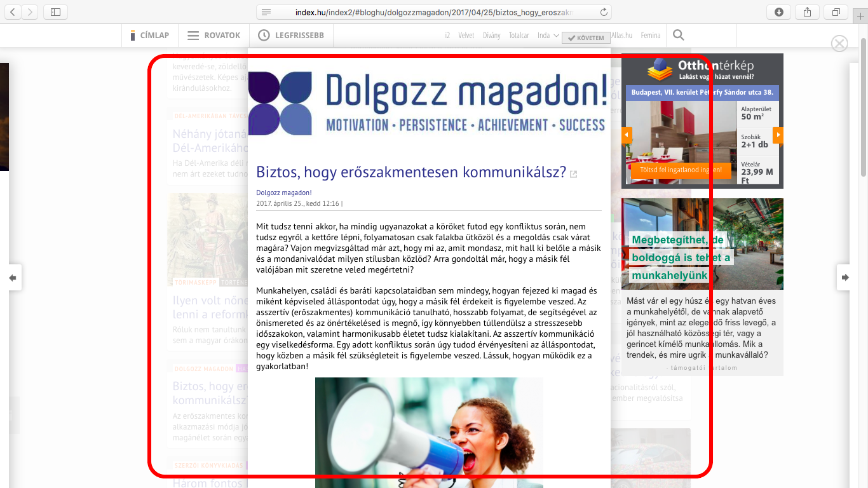Click Safari's forward navigation arrow
Image resolution: width=868 pixels, height=488 pixels.
click(30, 11)
